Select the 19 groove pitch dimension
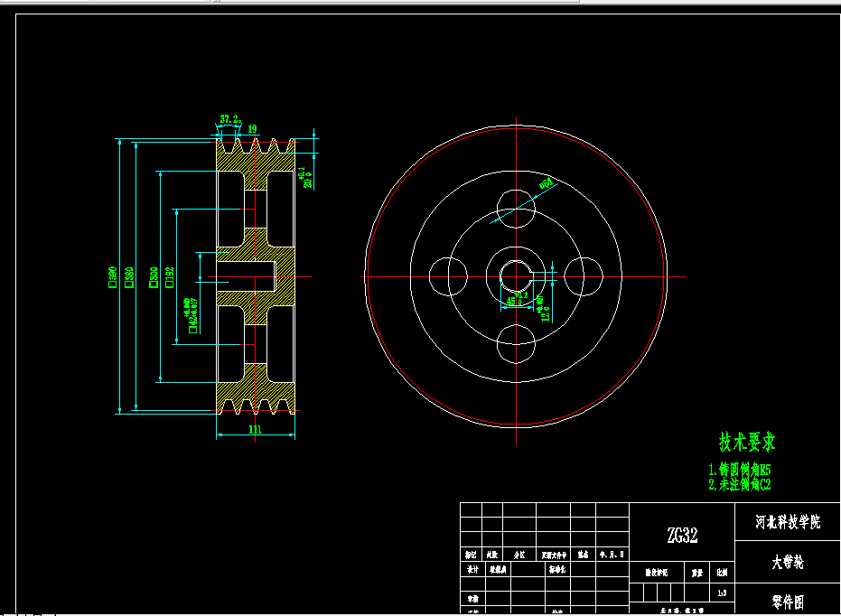Image resolution: width=841 pixels, height=616 pixels. [252, 128]
